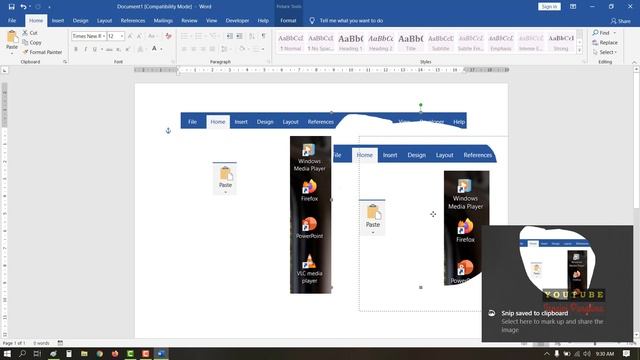Toggle Italic formatting
This screenshot has height=360, width=640.
pos(85,49)
